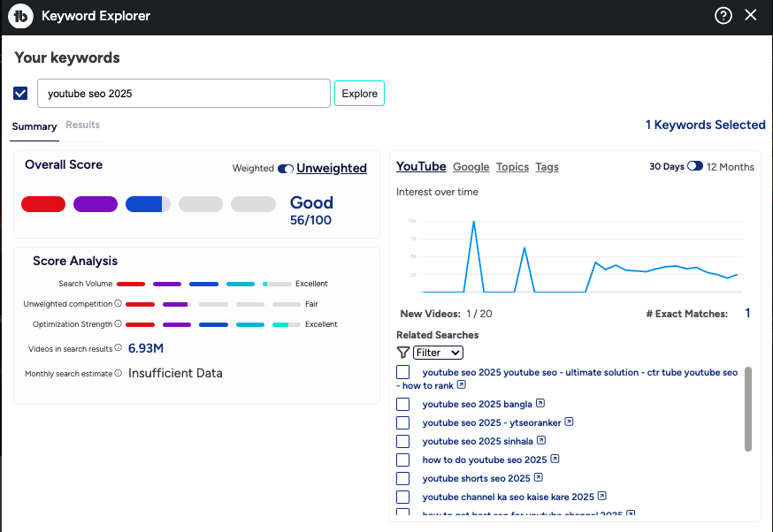This screenshot has height=532, width=773.
Task: Click the 'Insufficient Data' value
Action: tap(175, 374)
